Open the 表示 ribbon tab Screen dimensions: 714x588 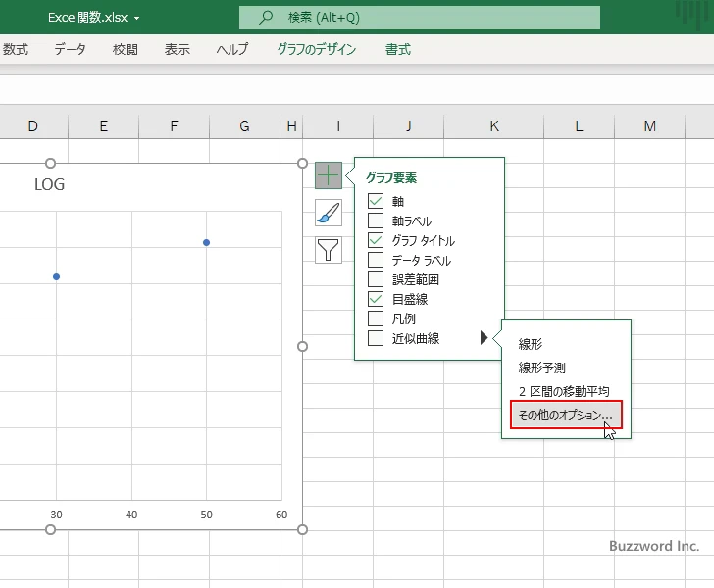[178, 49]
